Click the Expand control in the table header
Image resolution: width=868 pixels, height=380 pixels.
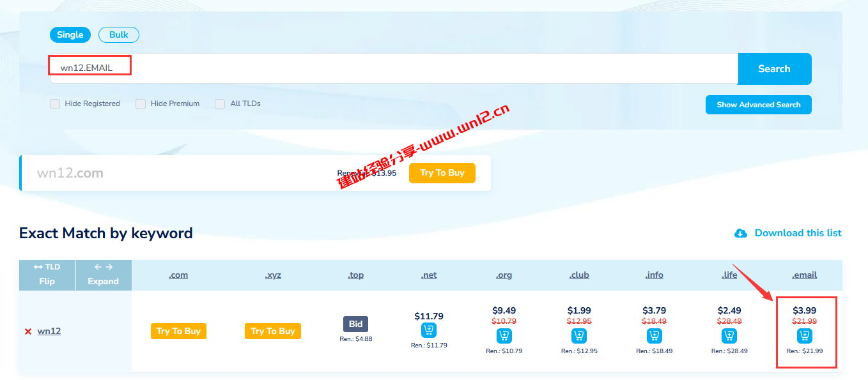(104, 275)
